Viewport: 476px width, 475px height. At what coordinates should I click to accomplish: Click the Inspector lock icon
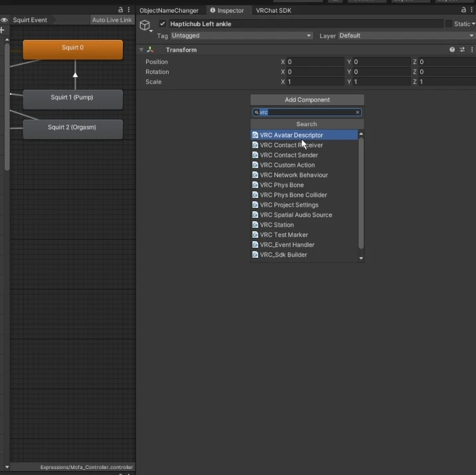463,10
